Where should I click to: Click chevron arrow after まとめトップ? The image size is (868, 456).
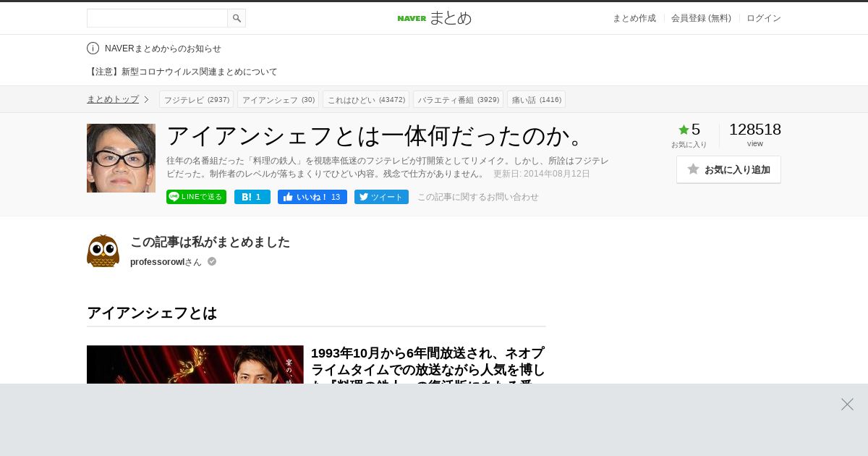click(x=146, y=99)
